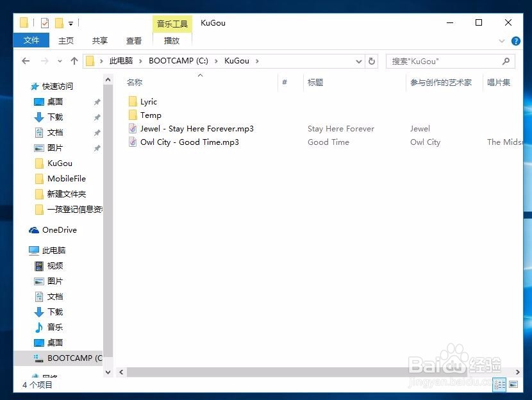Open the quick access toolbar customize dropdown
Screen dimensions: 532x400
coord(71,24)
